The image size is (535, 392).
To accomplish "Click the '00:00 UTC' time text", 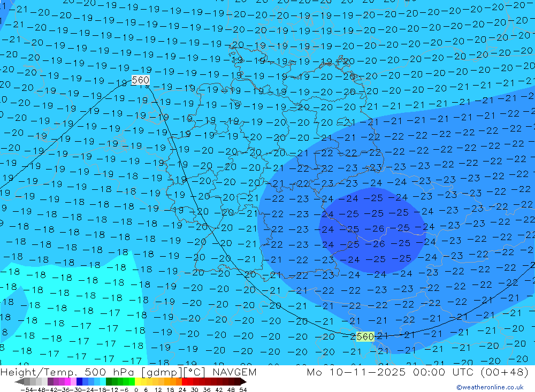I will pos(444,372).
